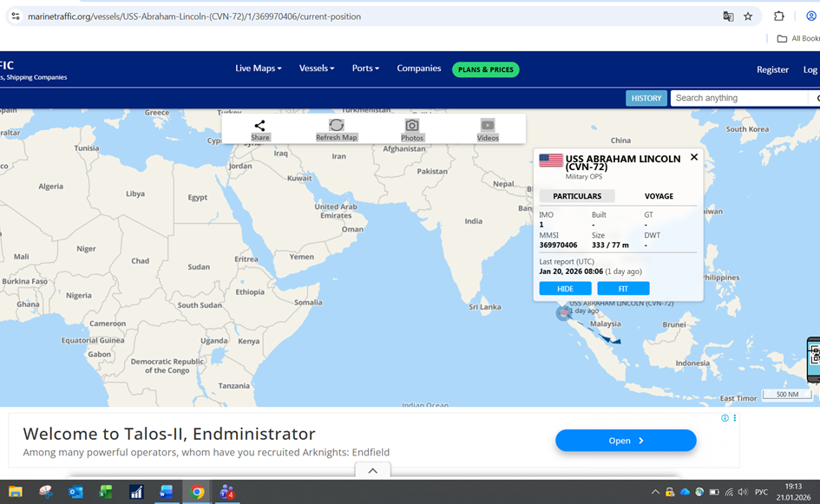Open the browser extensions puzzle icon

[778, 16]
